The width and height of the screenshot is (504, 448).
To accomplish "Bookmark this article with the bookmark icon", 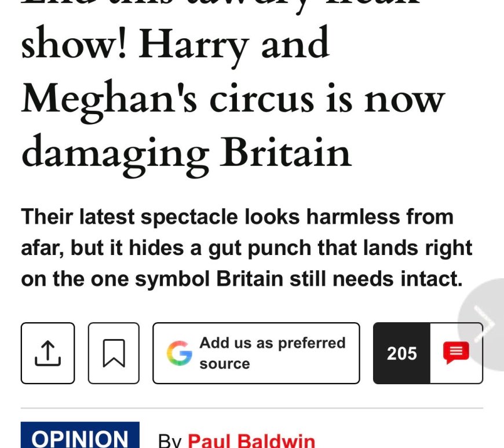I will point(114,353).
